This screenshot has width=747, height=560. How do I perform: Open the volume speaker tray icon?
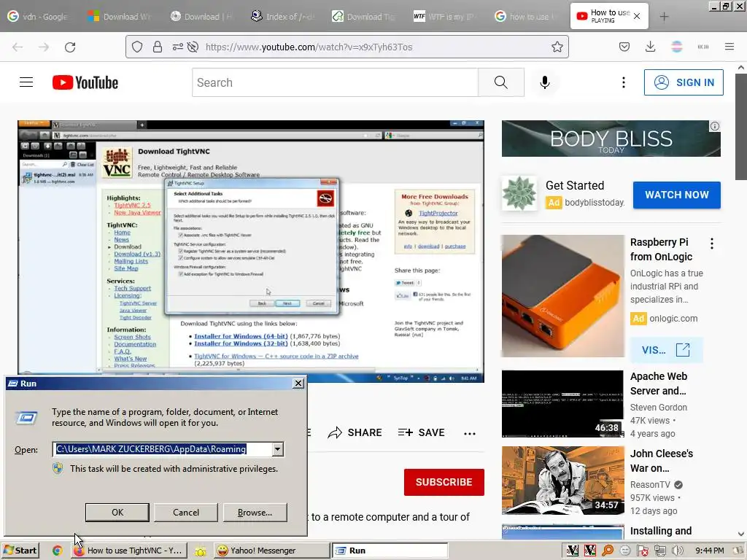(677, 551)
